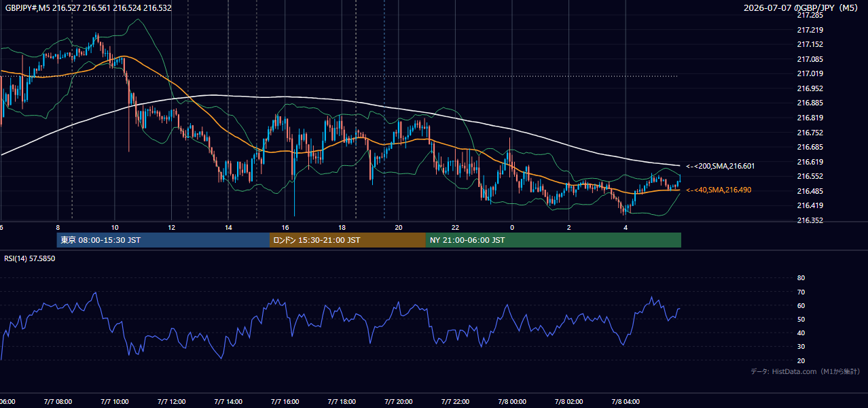Click price axis label 216.619
The height and width of the screenshot is (408, 868).
[x=810, y=162]
